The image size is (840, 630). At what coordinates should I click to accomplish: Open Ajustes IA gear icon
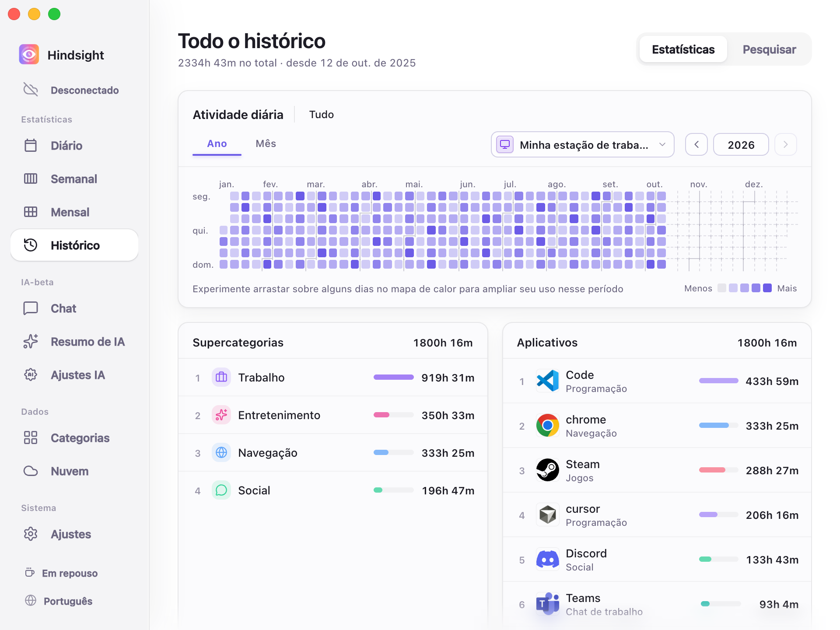click(31, 374)
